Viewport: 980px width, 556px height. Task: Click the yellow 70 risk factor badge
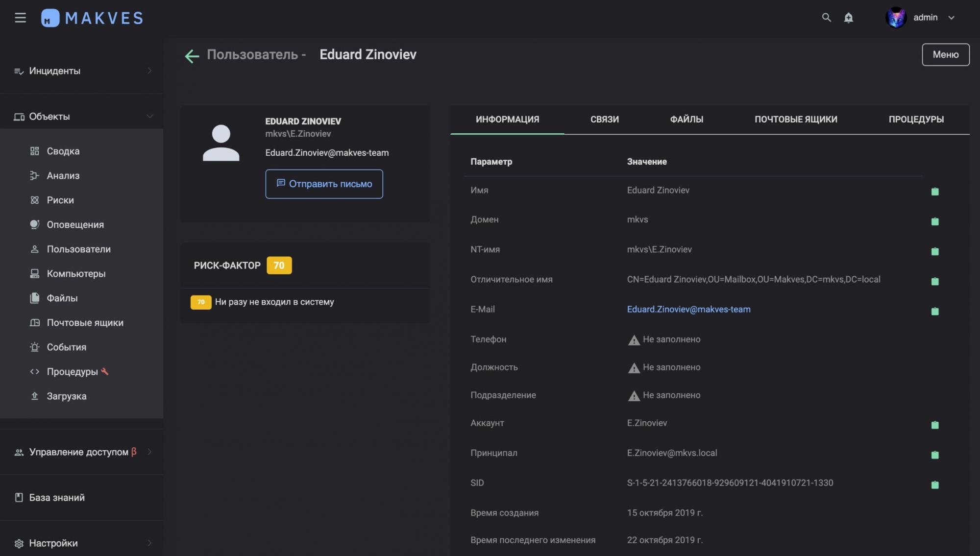pos(279,265)
